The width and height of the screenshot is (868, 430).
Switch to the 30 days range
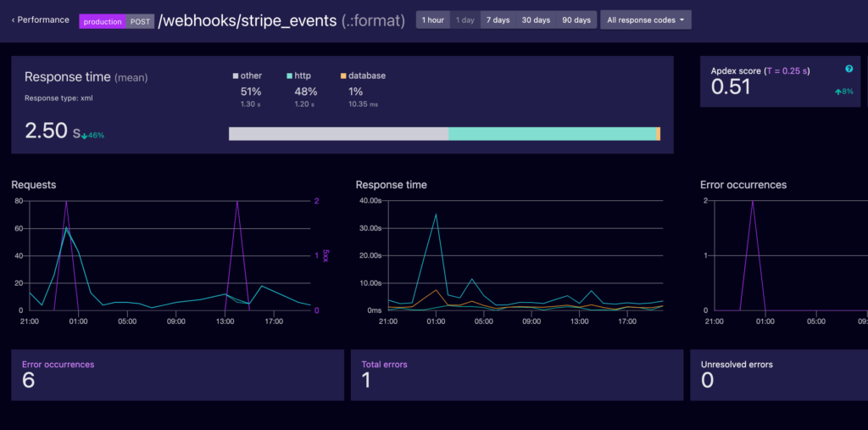point(536,20)
